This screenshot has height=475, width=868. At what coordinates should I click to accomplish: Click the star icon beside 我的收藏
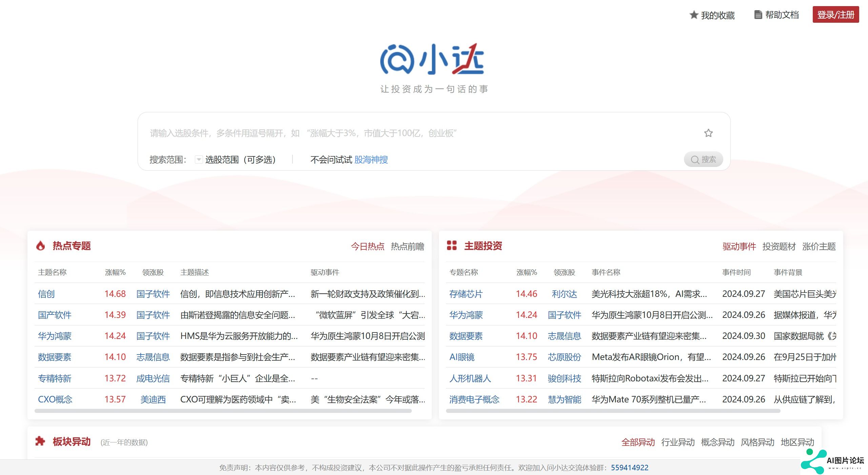tap(694, 15)
